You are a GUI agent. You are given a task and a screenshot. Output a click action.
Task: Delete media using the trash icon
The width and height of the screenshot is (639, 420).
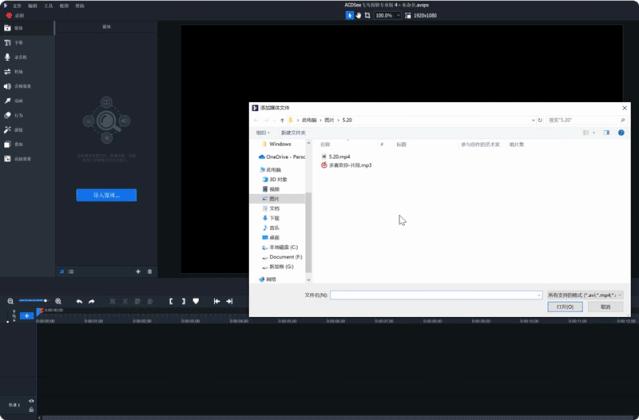(150, 271)
